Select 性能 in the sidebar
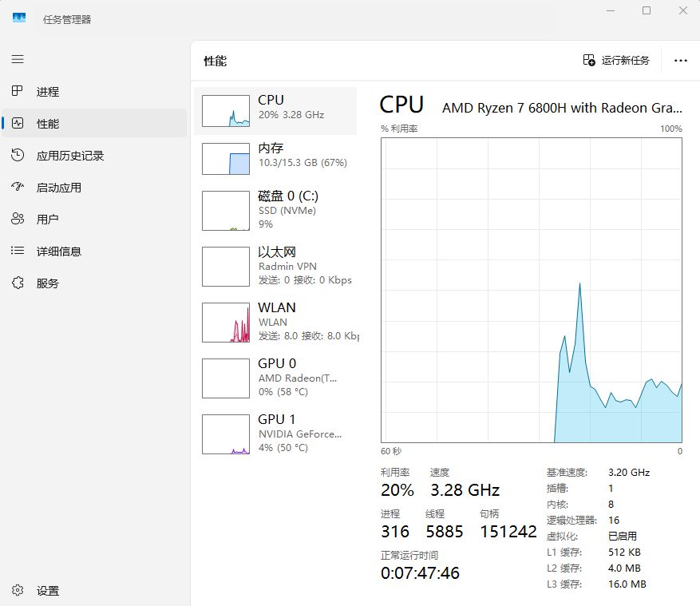Screen dimensions: 700x606 94,123
